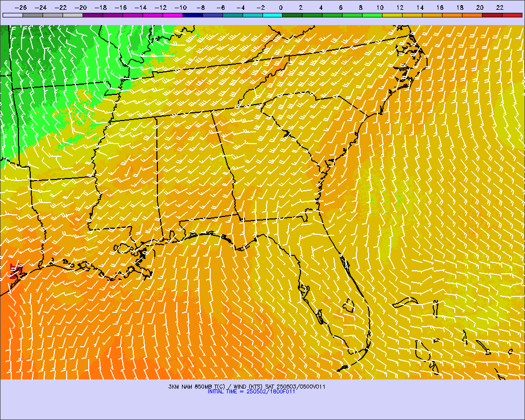Click the yellow swatch between 10 and 12
Image resolution: width=525 pixels, height=420 pixels.
click(x=392, y=15)
